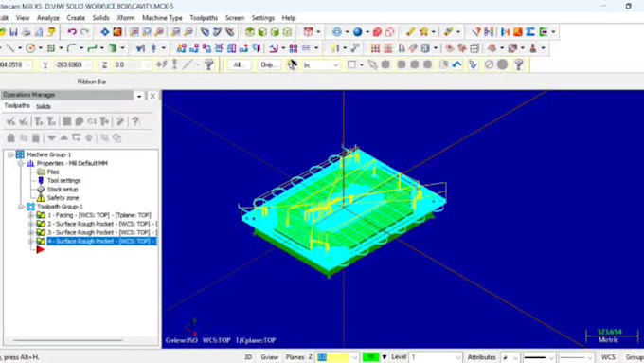Click the Undo arrow icon
This screenshot has height=363, width=644.
[x=72, y=31]
